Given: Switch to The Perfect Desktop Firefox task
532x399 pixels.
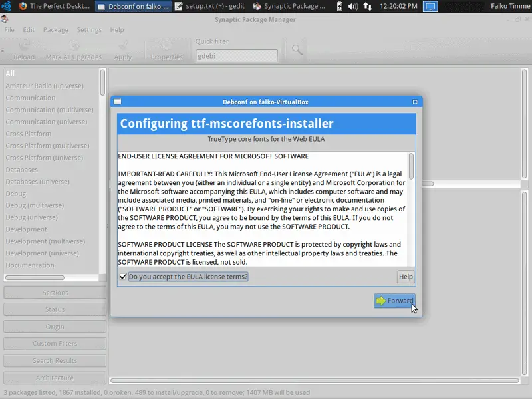Looking at the screenshot, I should pos(55,6).
